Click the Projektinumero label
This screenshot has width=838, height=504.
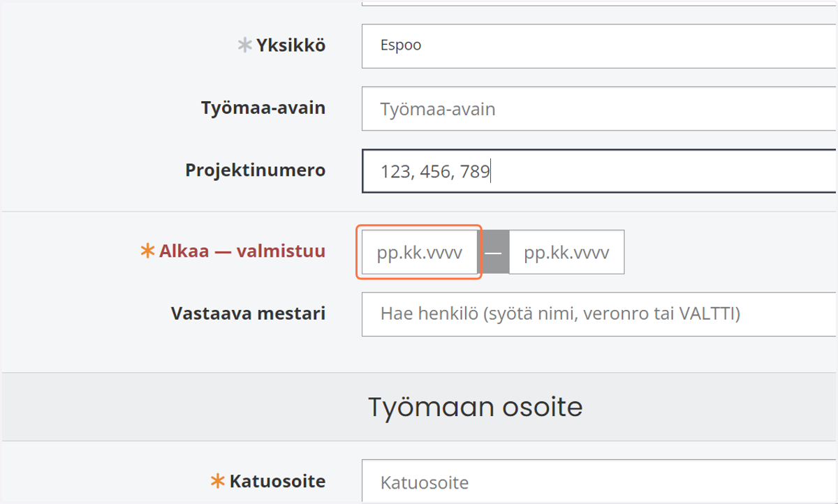[256, 170]
